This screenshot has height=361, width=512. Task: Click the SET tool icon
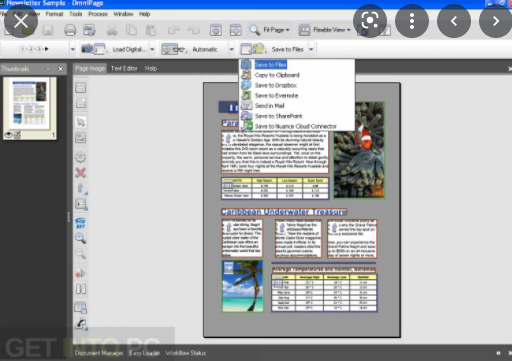pyautogui.click(x=80, y=223)
